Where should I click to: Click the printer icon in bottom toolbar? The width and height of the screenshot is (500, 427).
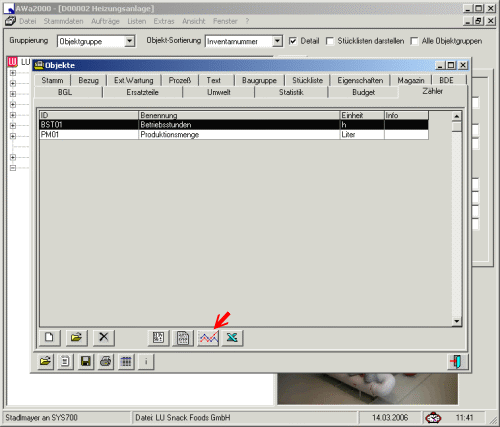tap(106, 361)
